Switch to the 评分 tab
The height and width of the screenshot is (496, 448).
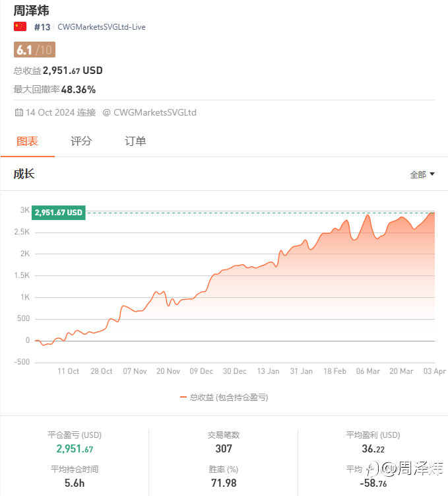pos(81,141)
